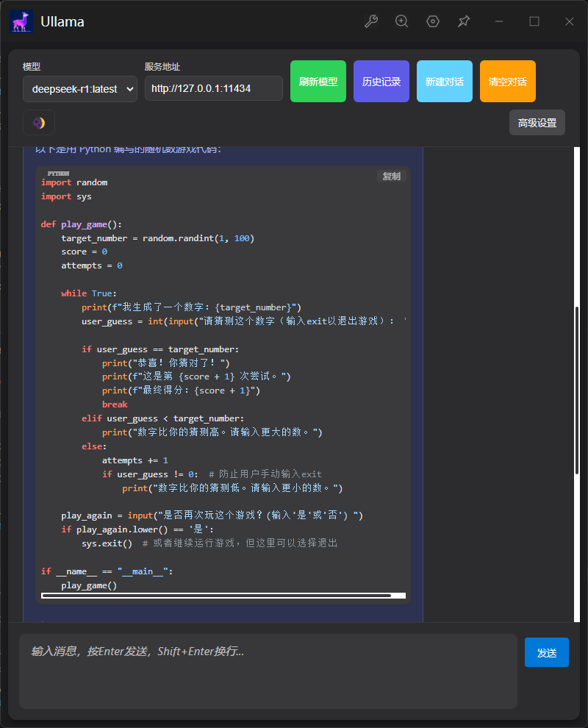Maximize the Ullama window
This screenshot has height=728, width=588.
point(534,21)
